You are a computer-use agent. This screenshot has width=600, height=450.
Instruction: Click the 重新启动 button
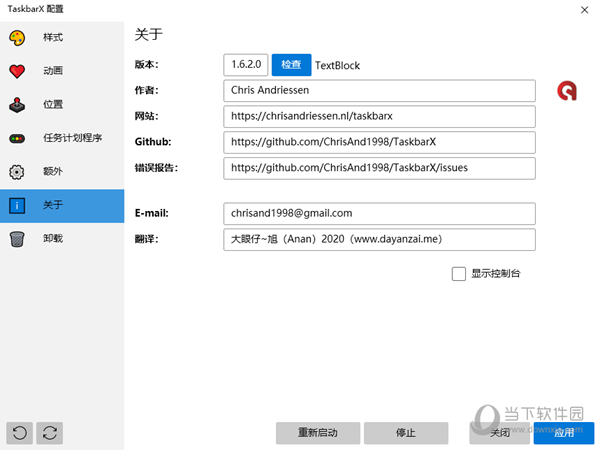[x=318, y=433]
